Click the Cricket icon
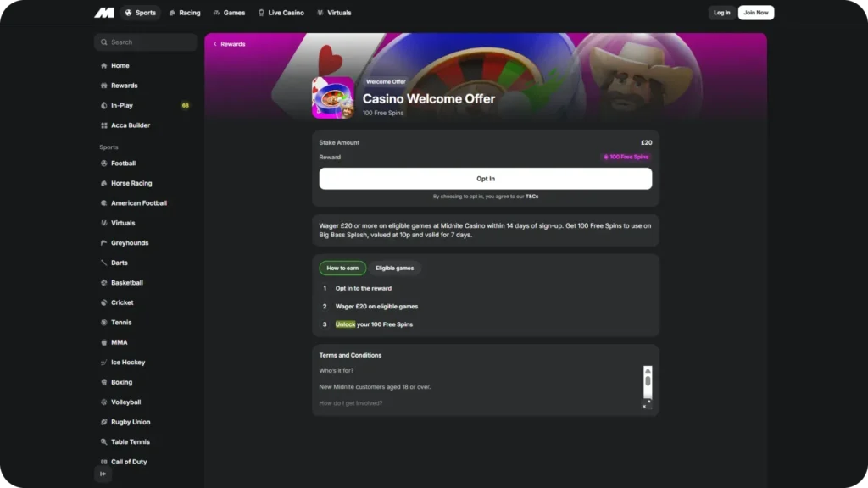 104,302
